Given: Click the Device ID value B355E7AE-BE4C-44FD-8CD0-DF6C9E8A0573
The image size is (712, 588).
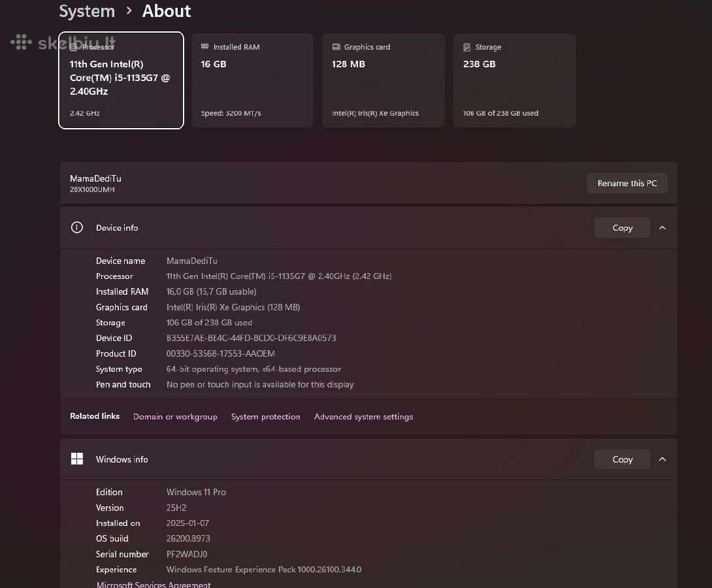Looking at the screenshot, I should click(251, 338).
